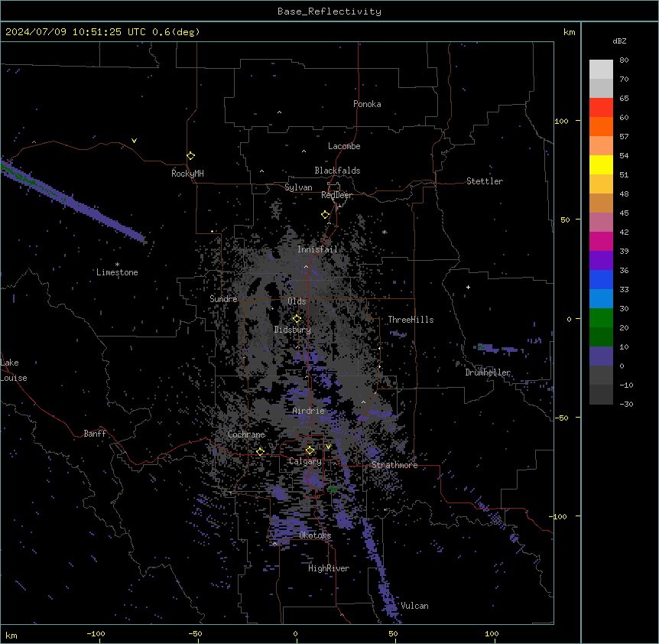Click the Sundre label
The image size is (659, 644).
[x=223, y=299]
